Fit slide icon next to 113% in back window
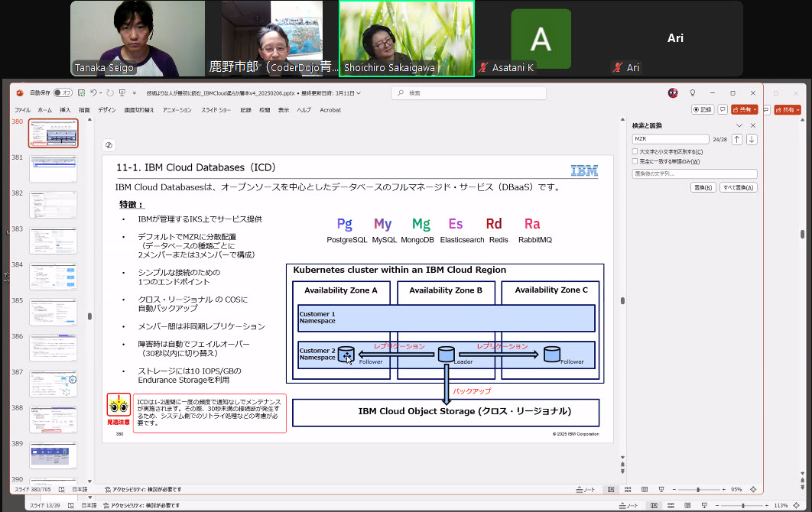812x512 pixels. [x=797, y=505]
